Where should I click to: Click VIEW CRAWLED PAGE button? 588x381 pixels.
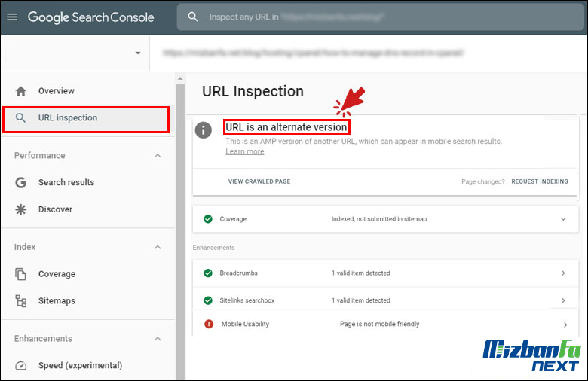pos(259,181)
